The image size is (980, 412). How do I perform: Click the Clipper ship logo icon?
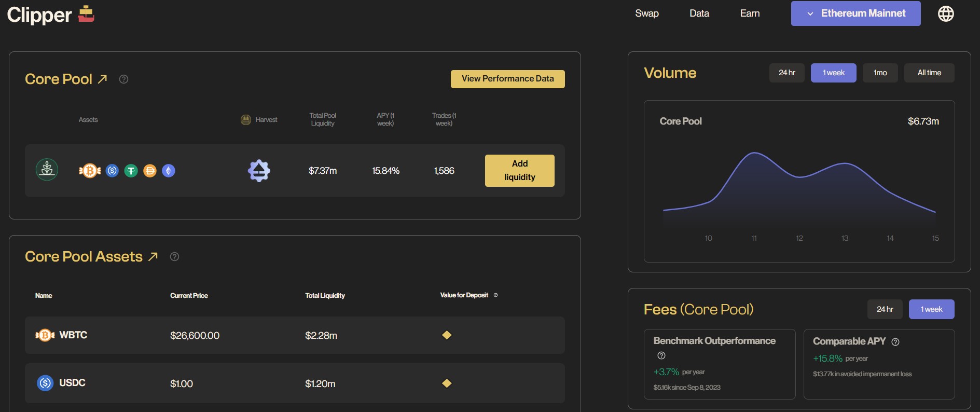click(86, 13)
